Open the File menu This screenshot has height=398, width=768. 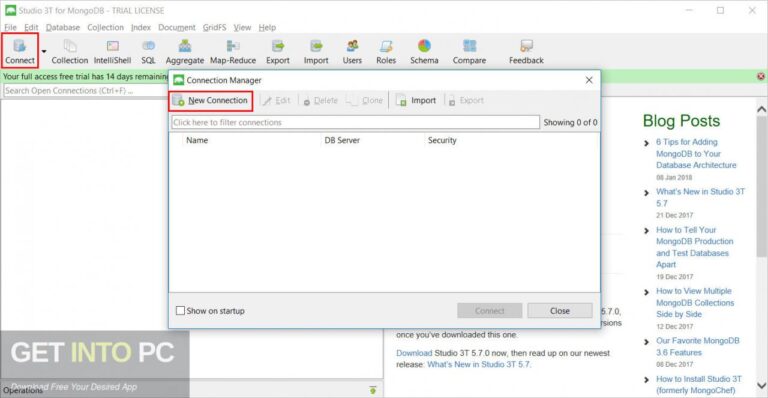(10, 27)
